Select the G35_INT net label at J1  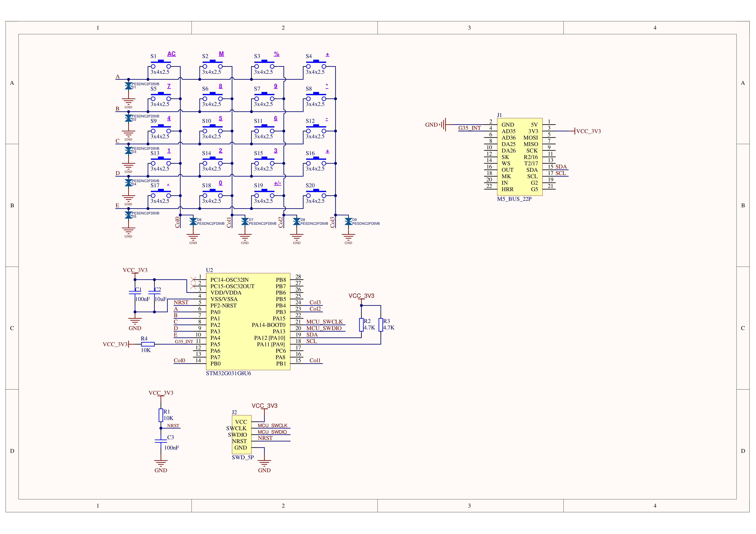point(470,128)
